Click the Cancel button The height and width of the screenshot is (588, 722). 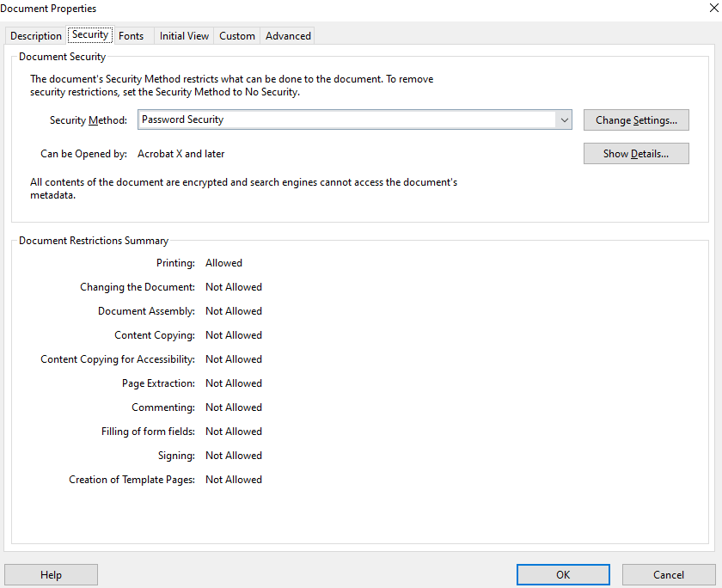click(x=669, y=574)
